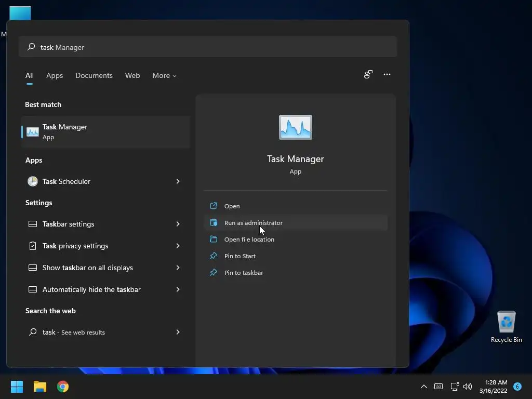Click the large Task Manager app icon
Image resolution: width=532 pixels, height=399 pixels.
(x=295, y=127)
